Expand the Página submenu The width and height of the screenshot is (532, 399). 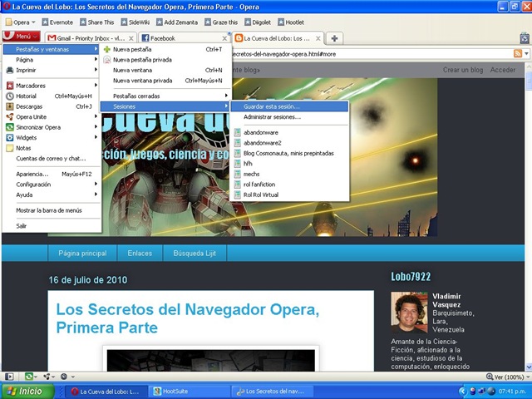51,60
